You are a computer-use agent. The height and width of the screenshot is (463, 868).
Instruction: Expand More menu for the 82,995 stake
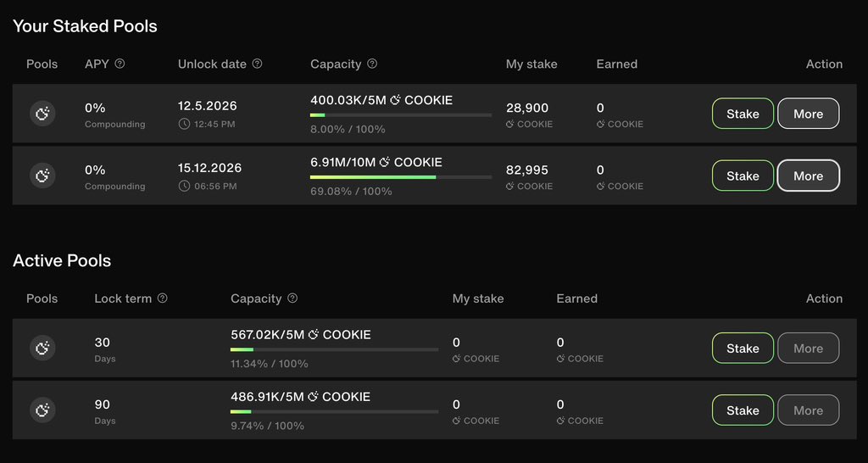coord(808,176)
